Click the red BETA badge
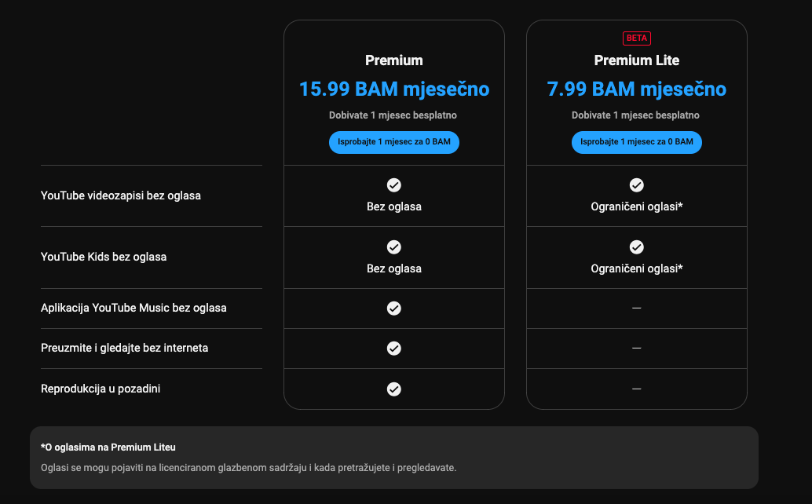 636,38
